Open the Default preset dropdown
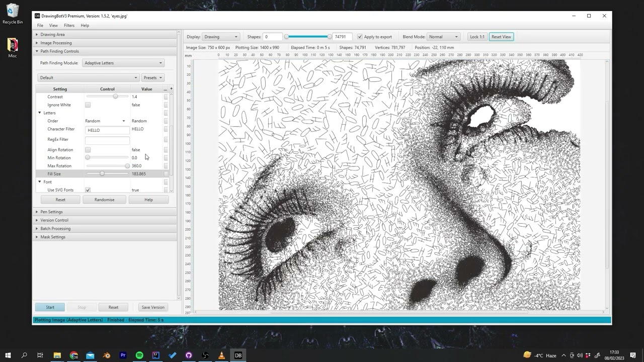Screen dimensions: 644x362 coord(88,78)
